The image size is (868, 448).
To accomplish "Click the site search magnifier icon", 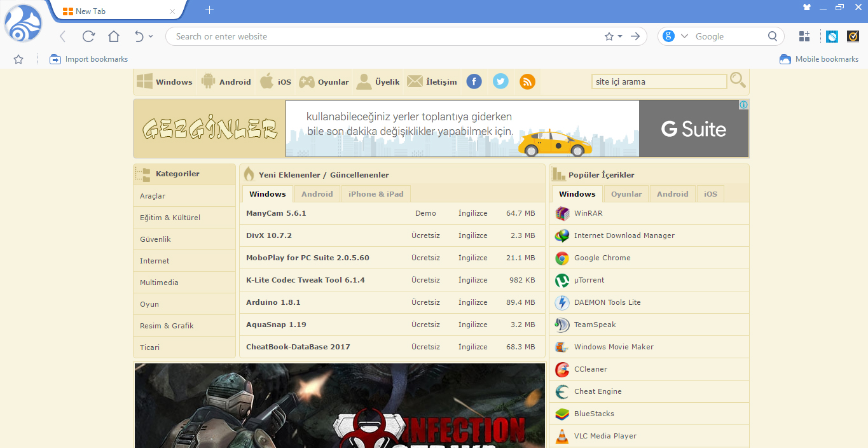I will (738, 80).
